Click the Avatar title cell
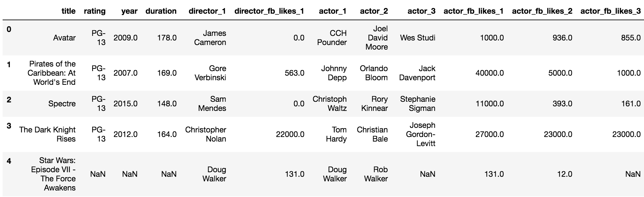Image resolution: width=644 pixels, height=197 pixels. [x=64, y=38]
